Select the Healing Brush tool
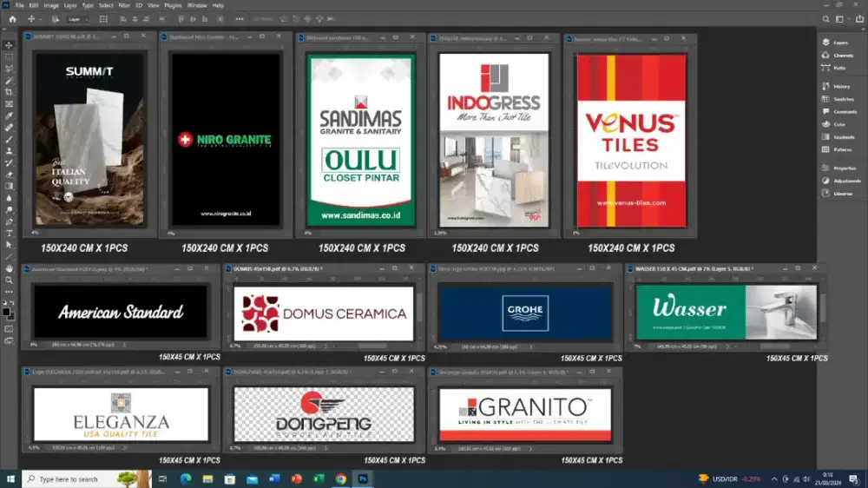 (9, 128)
